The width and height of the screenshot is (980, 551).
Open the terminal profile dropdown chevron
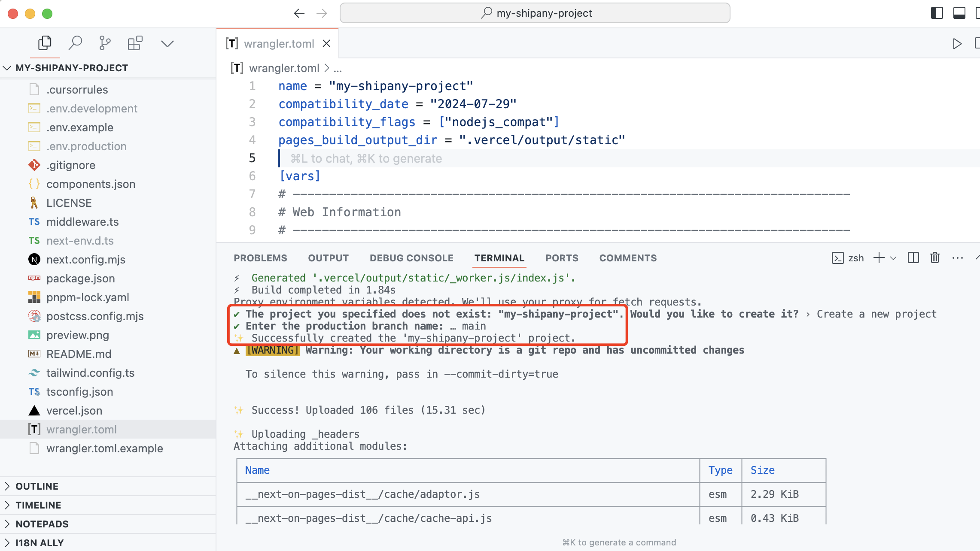[x=895, y=257]
